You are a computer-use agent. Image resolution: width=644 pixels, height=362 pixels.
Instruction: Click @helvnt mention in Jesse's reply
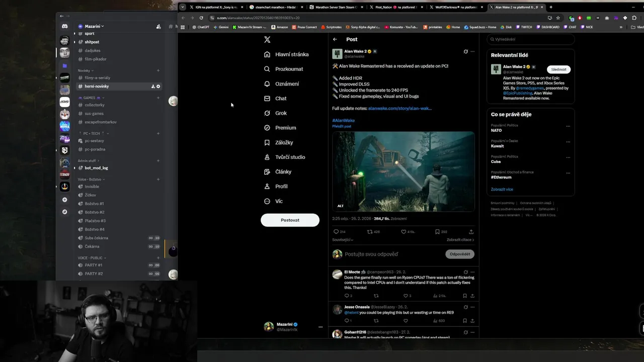coord(351,313)
